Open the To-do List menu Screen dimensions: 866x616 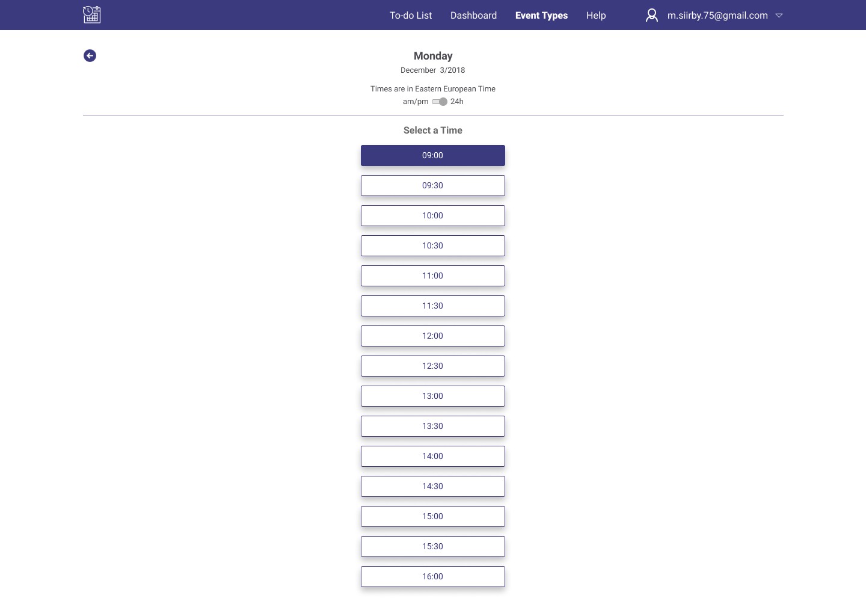pyautogui.click(x=411, y=16)
